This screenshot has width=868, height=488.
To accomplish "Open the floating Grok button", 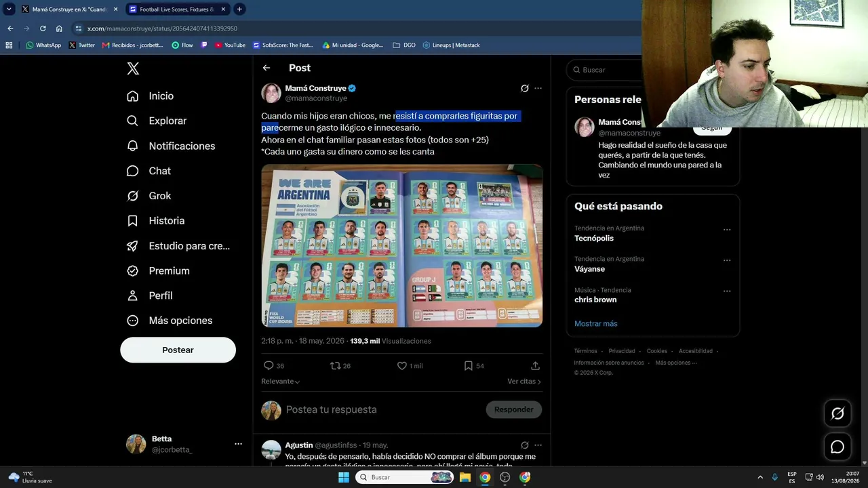I will [x=837, y=413].
